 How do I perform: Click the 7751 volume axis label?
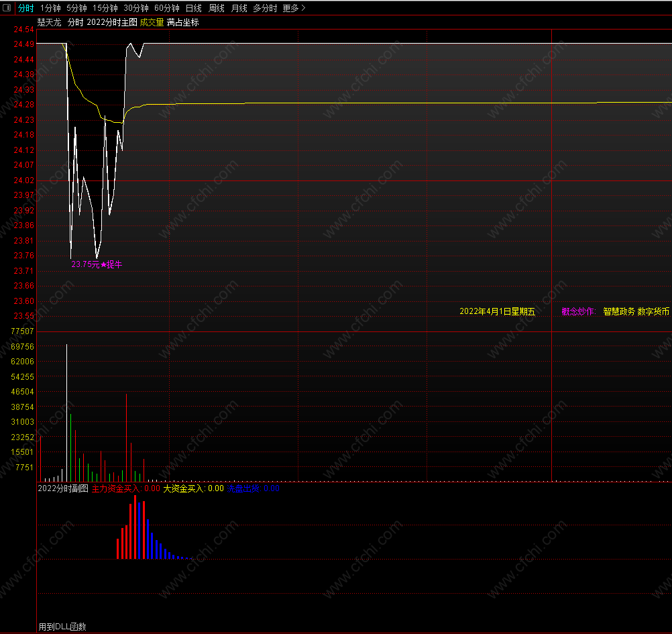click(24, 467)
